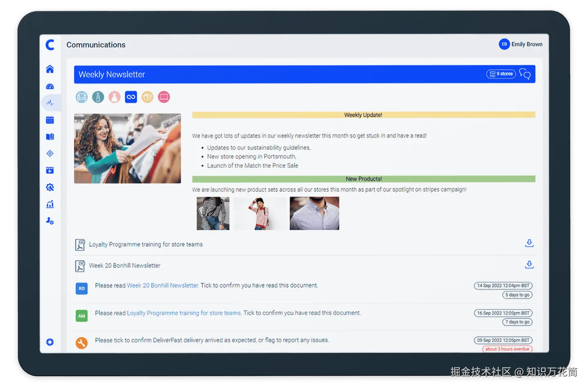This screenshot has width=588, height=388.
Task: Open the analytics chart sidebar icon
Action: point(50,204)
